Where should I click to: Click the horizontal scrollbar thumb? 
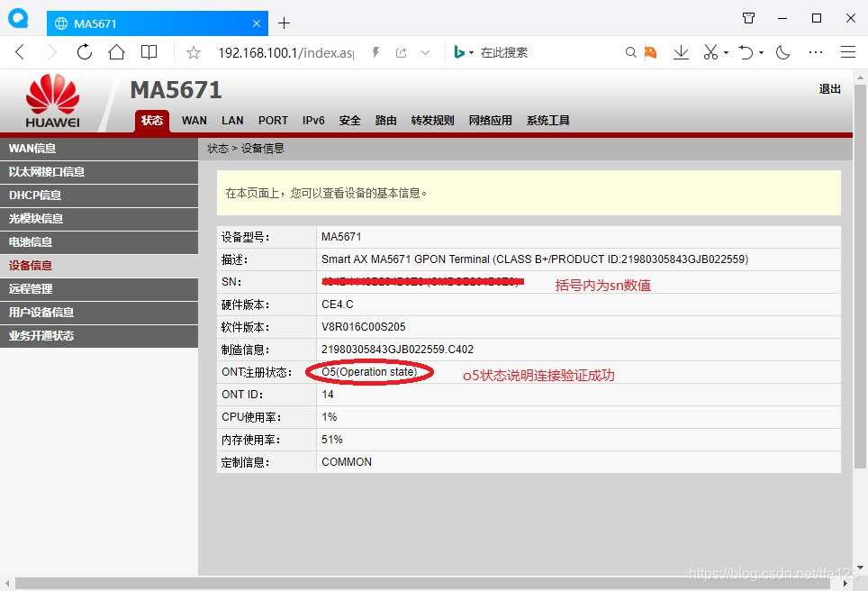[422, 583]
